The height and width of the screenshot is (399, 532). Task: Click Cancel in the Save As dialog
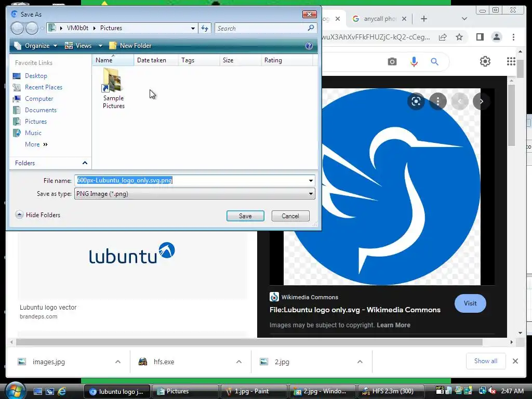290,216
